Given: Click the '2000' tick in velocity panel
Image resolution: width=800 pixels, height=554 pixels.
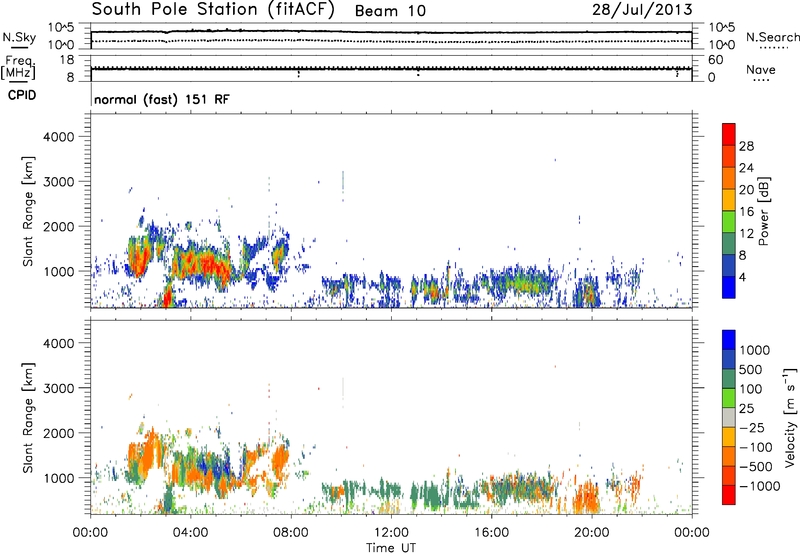Looking at the screenshot, I should 58,433.
